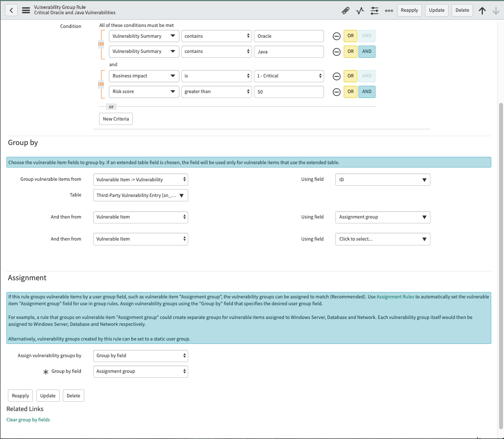504x439 pixels.
Task: Go to next record with down arrow
Action: [496, 11]
